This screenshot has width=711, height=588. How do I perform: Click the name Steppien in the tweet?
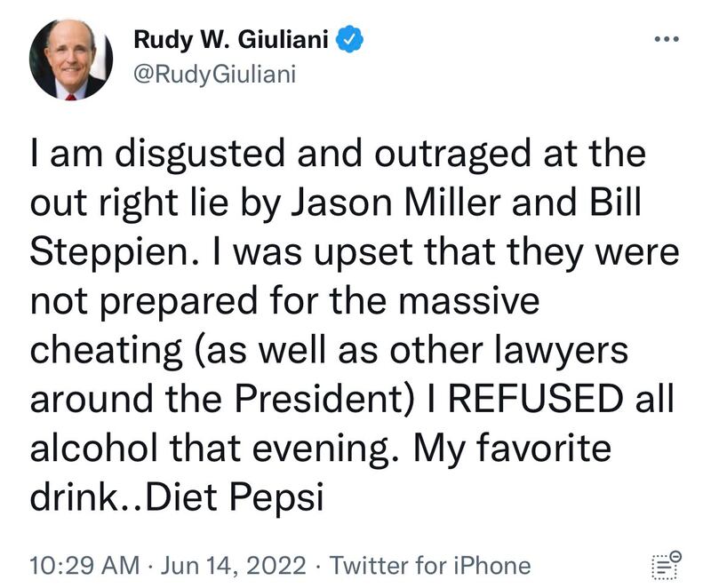(x=111, y=252)
